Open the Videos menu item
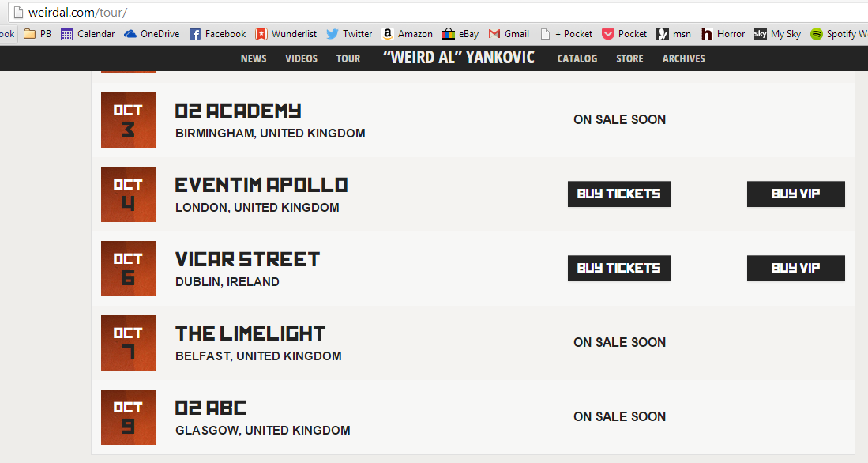The width and height of the screenshot is (868, 463). point(301,58)
